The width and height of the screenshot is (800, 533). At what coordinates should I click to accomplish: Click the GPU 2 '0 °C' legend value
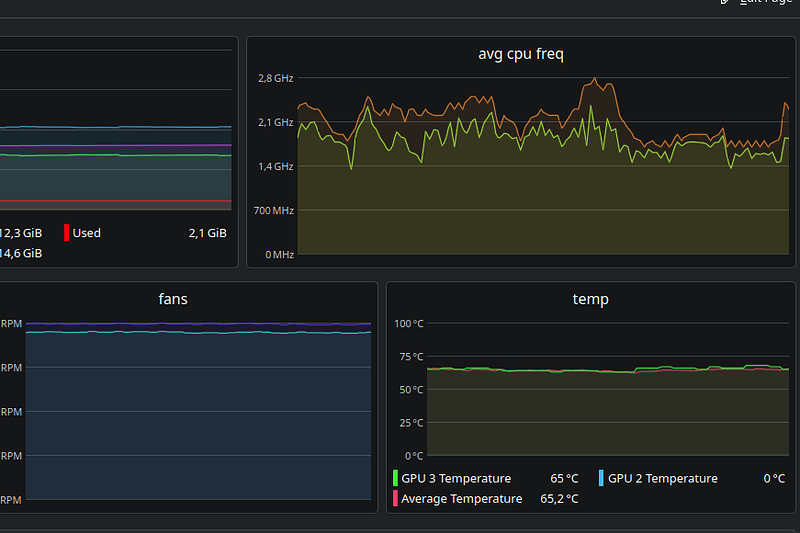point(774,478)
